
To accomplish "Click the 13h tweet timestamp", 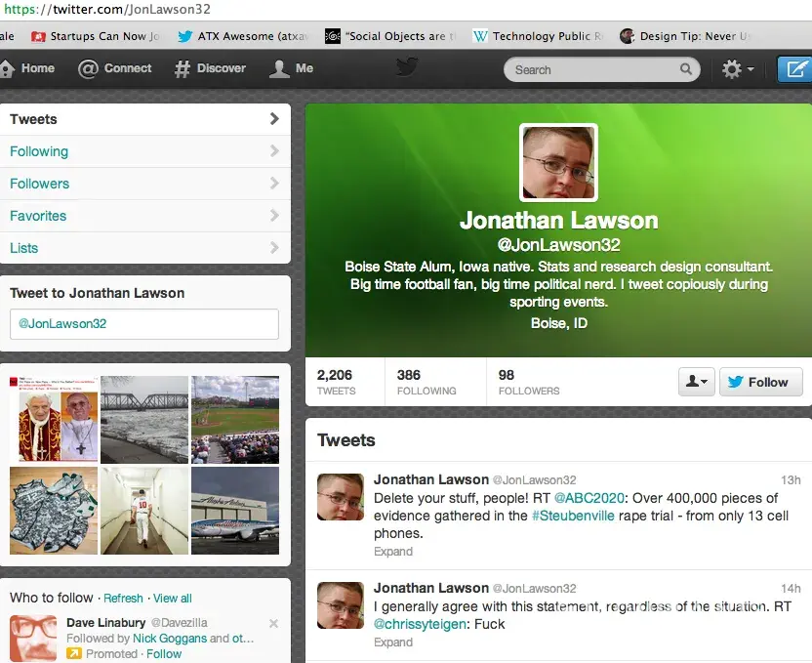I will [791, 480].
